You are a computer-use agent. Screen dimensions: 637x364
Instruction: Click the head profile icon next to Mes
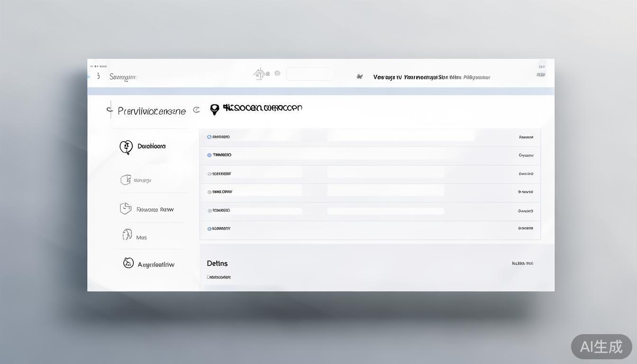click(127, 235)
